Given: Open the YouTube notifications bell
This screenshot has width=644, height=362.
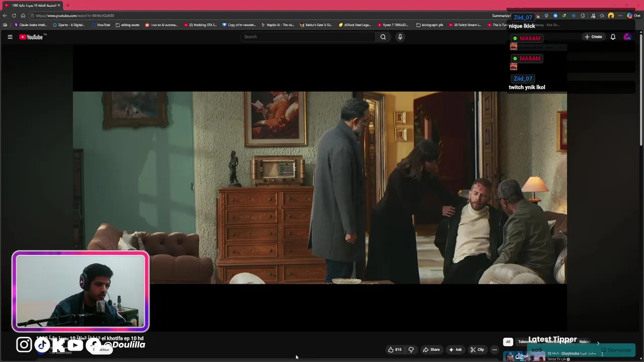Looking at the screenshot, I should pos(613,37).
